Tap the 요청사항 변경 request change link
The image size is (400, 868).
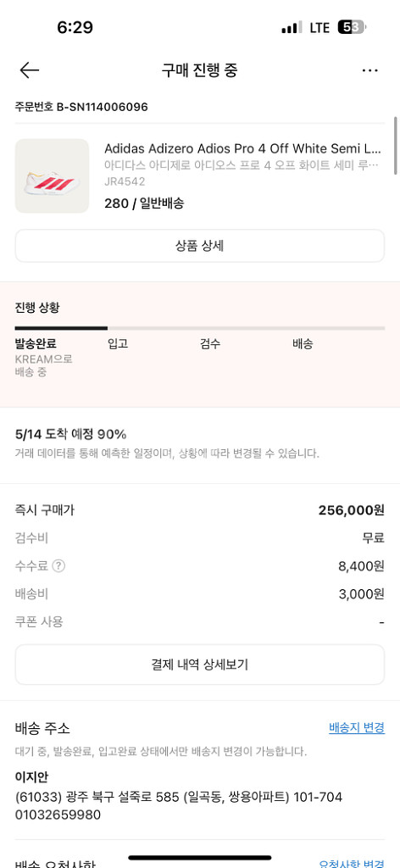pyautogui.click(x=353, y=862)
